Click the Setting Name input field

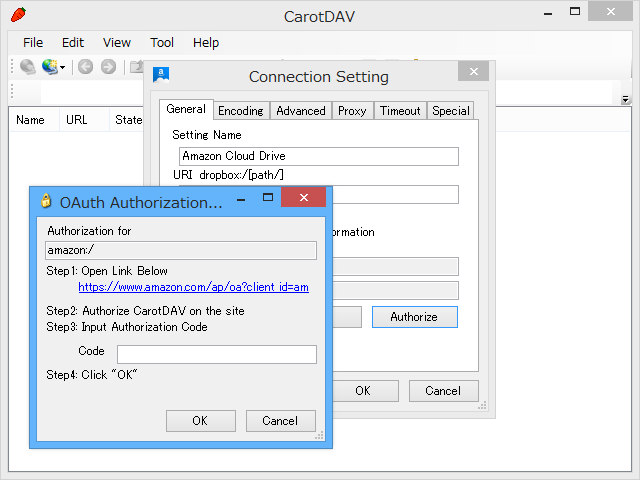(319, 156)
